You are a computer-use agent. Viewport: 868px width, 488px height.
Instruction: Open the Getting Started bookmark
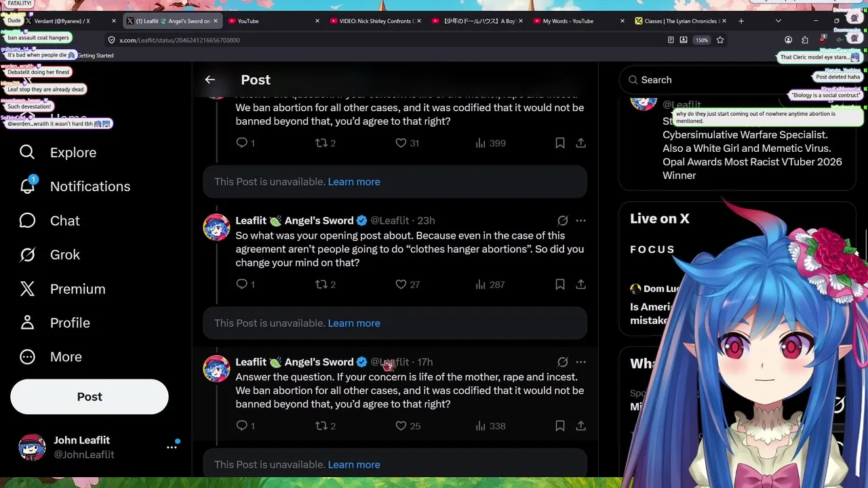coord(95,56)
